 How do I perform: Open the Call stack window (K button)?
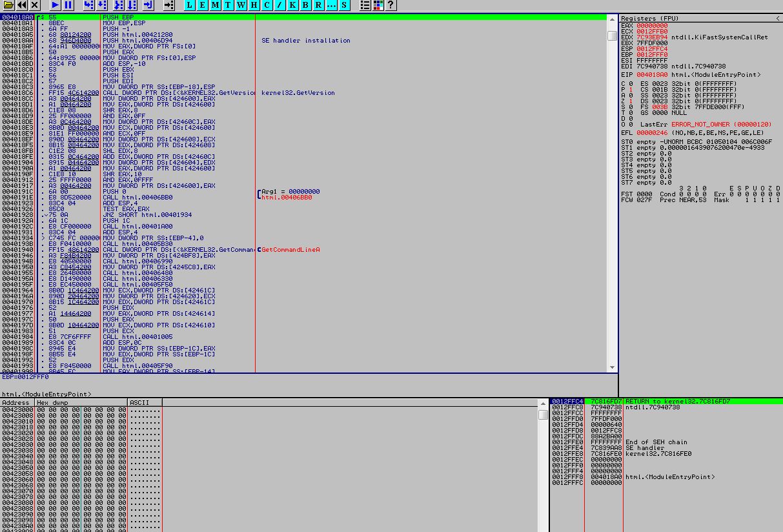click(x=293, y=5)
